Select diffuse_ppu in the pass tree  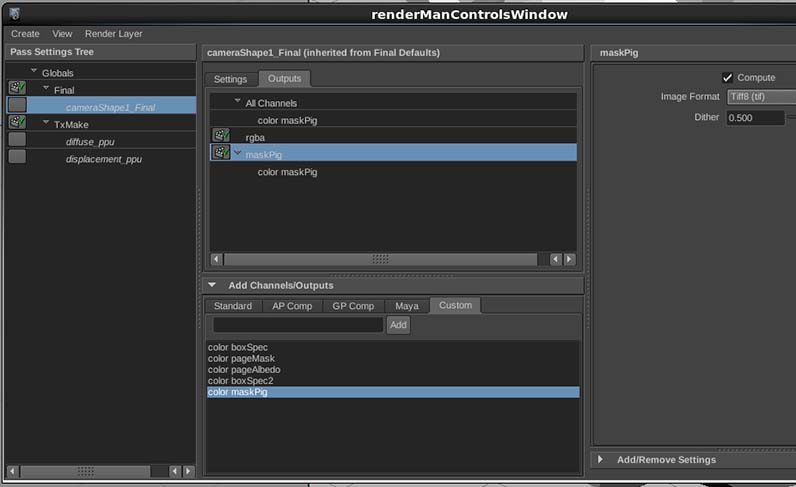pos(90,142)
